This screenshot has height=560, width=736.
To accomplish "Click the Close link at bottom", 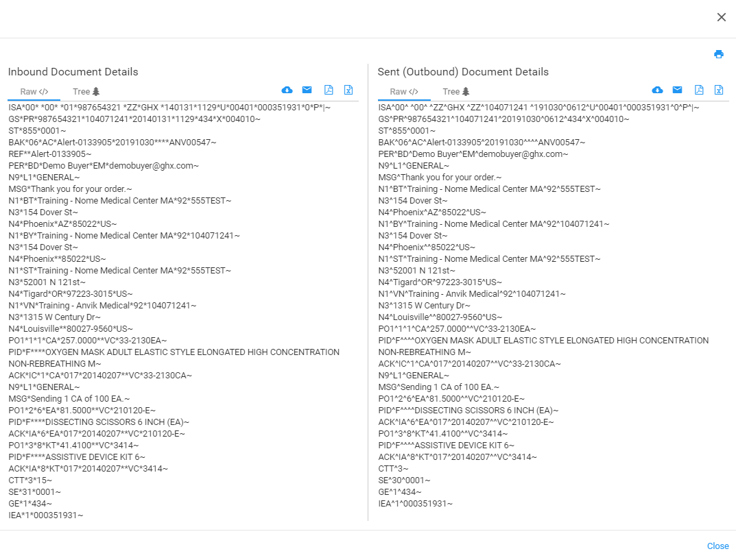I will (717, 546).
